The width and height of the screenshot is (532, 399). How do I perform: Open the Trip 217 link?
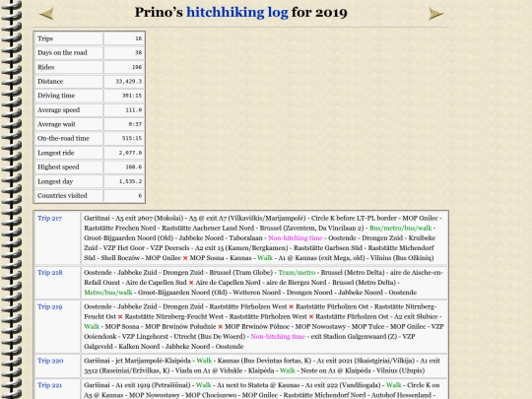point(49,219)
